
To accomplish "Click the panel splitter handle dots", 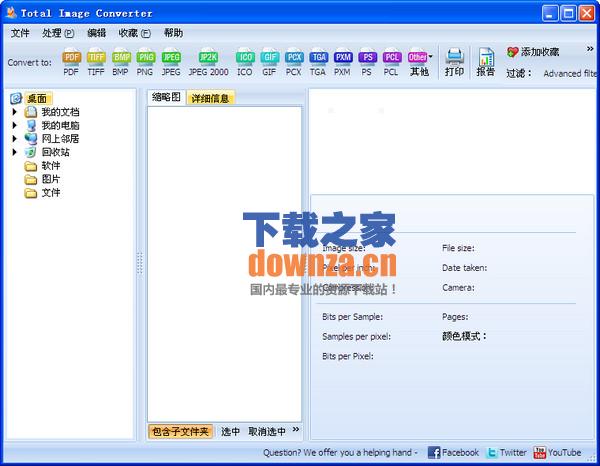I will coord(140,263).
